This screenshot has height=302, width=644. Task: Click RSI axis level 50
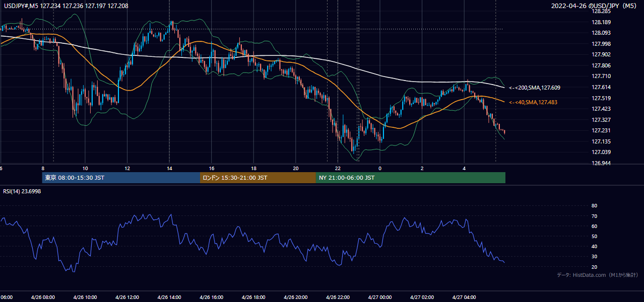594,236
